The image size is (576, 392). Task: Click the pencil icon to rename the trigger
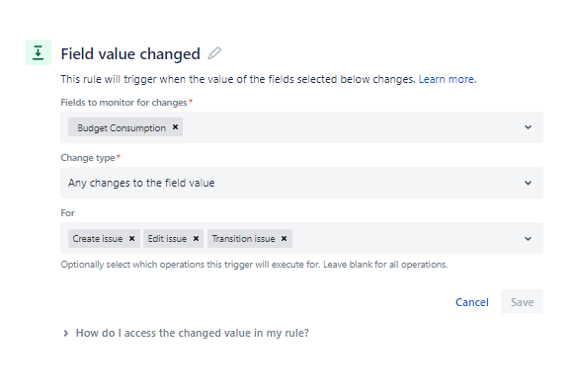(214, 53)
